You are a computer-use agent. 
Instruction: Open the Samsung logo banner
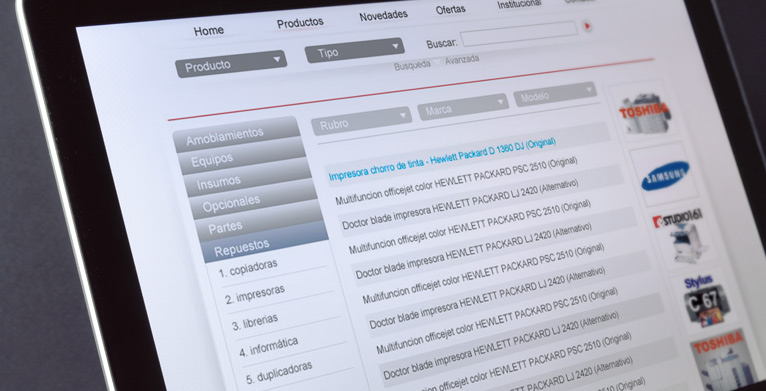(665, 175)
